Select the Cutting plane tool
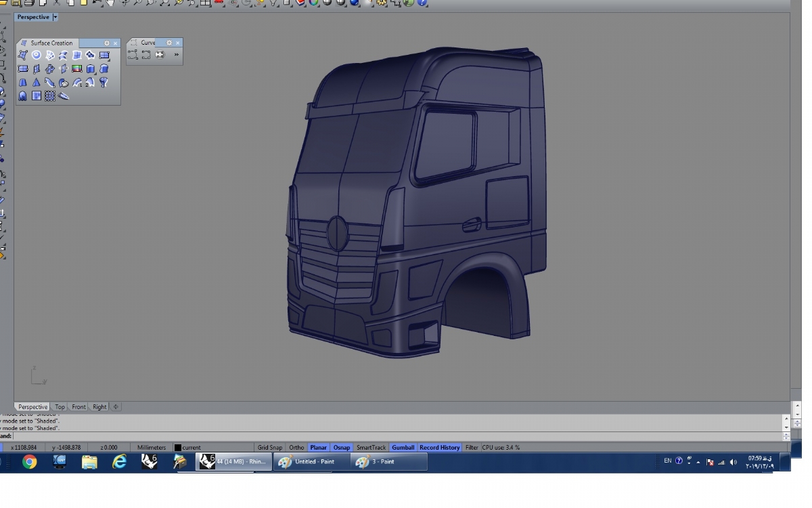Screen dimensions: 812x508 point(64,69)
